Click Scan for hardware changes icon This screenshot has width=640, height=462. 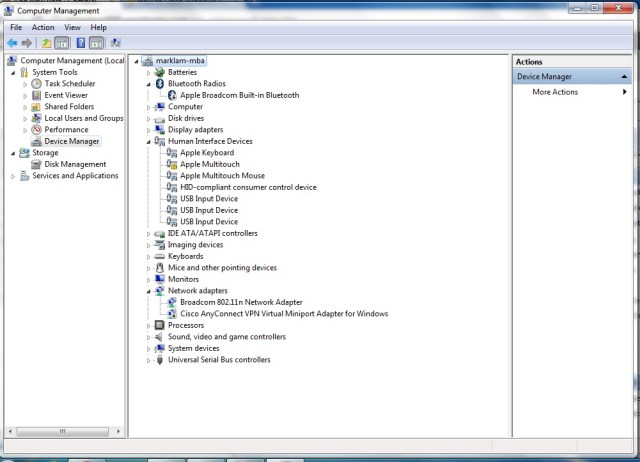[x=116, y=43]
